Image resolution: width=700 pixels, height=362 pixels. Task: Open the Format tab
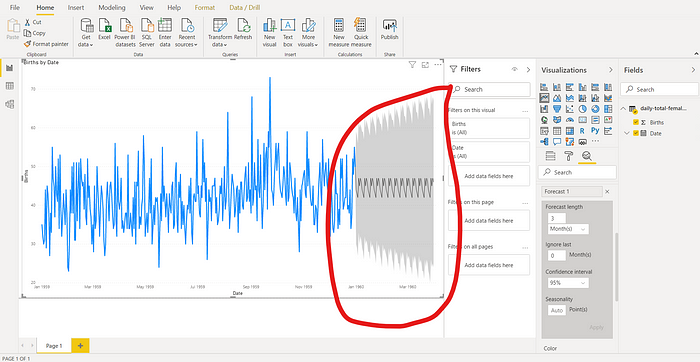(204, 8)
